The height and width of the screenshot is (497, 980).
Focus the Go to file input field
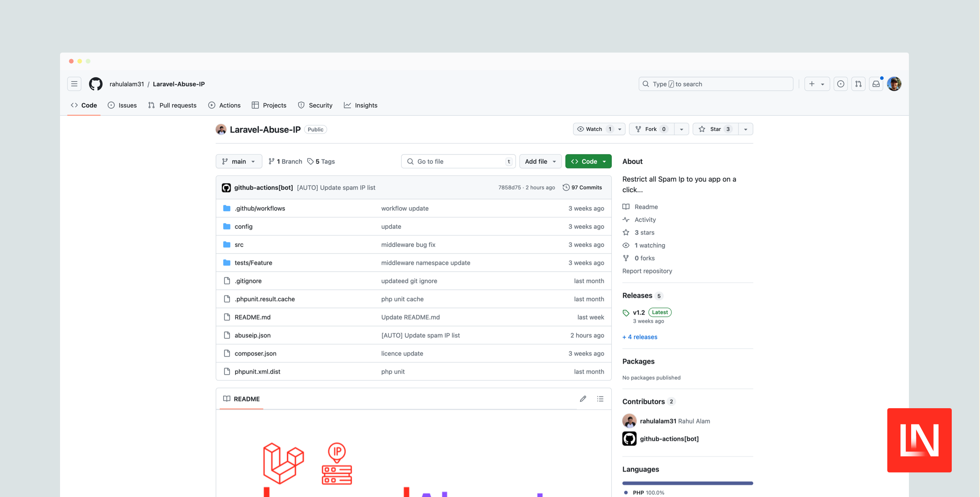(x=458, y=161)
